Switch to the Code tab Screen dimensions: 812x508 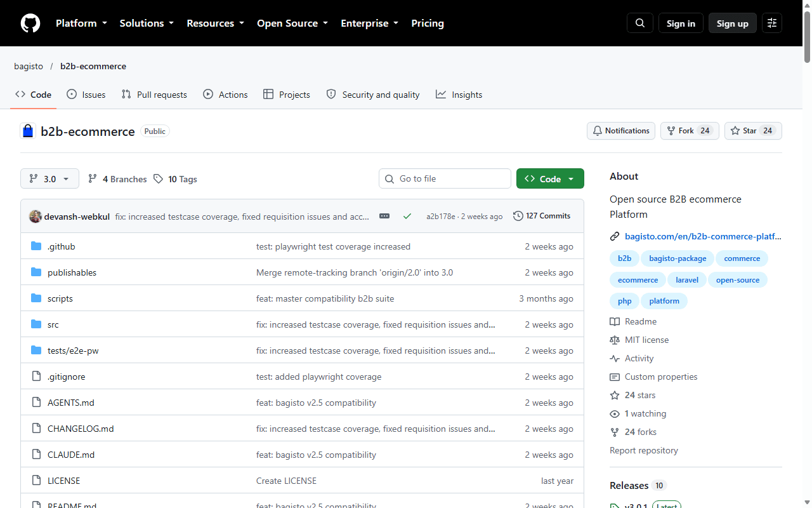34,95
